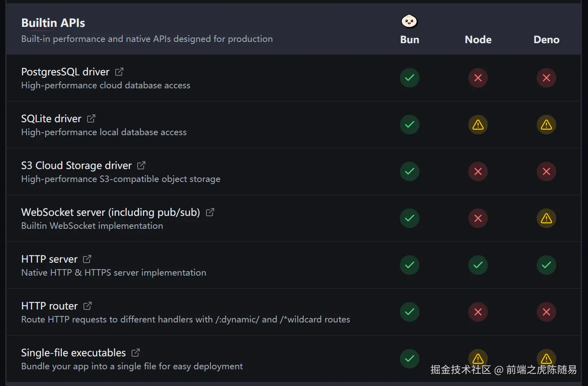Click the Deno column header
The width and height of the screenshot is (588, 386).
(x=546, y=39)
